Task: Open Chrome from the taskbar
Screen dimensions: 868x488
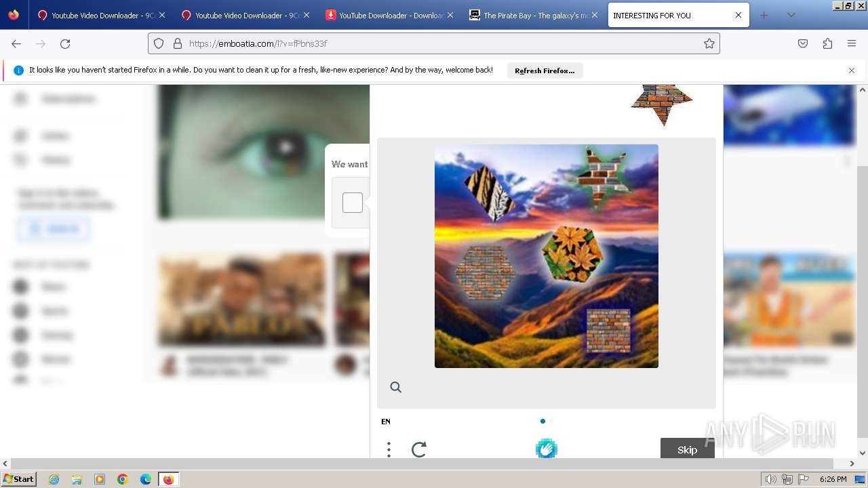Action: coord(123,479)
